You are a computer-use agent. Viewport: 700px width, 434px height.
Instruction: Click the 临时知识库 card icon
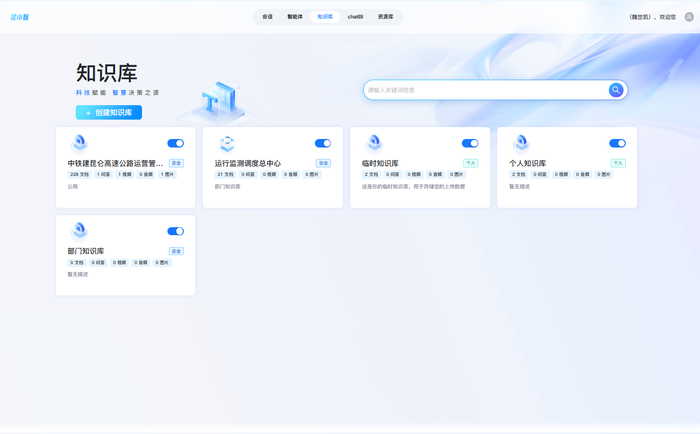pos(374,143)
